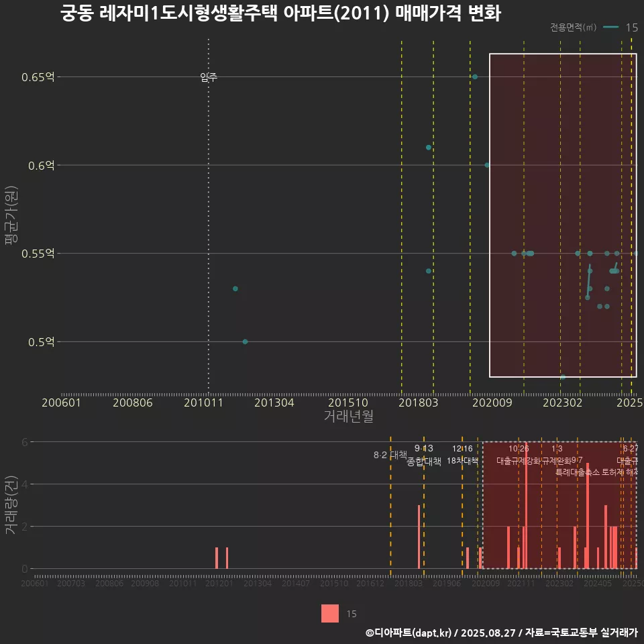Click the 디아파트 copyright credit text
Viewport: 644px width, 644px height.
click(x=501, y=633)
